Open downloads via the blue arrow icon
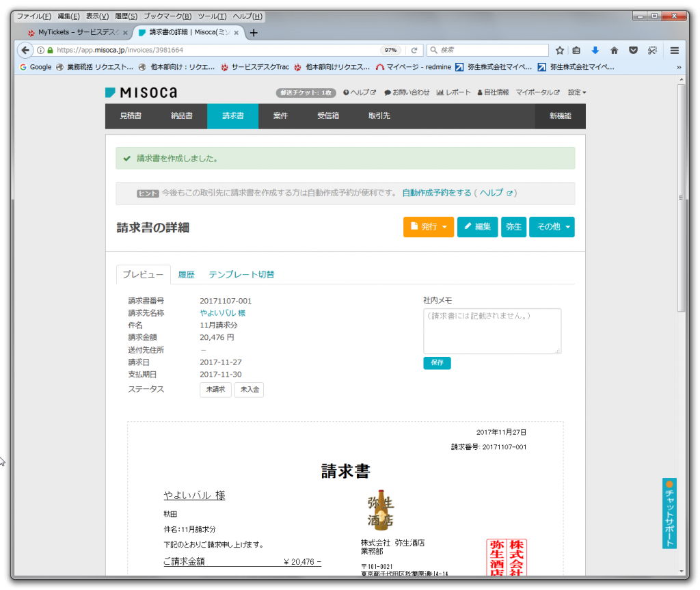Image resolution: width=700 pixels, height=590 pixels. coord(595,50)
